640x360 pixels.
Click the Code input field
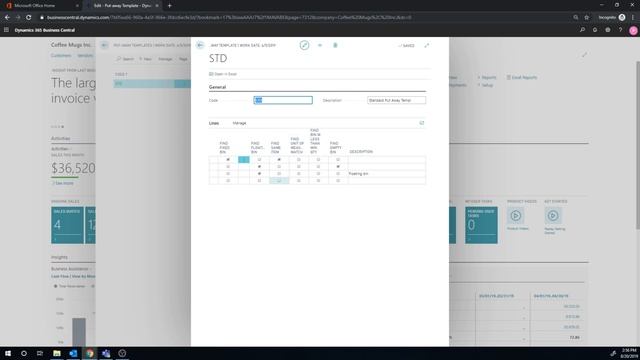click(x=283, y=100)
